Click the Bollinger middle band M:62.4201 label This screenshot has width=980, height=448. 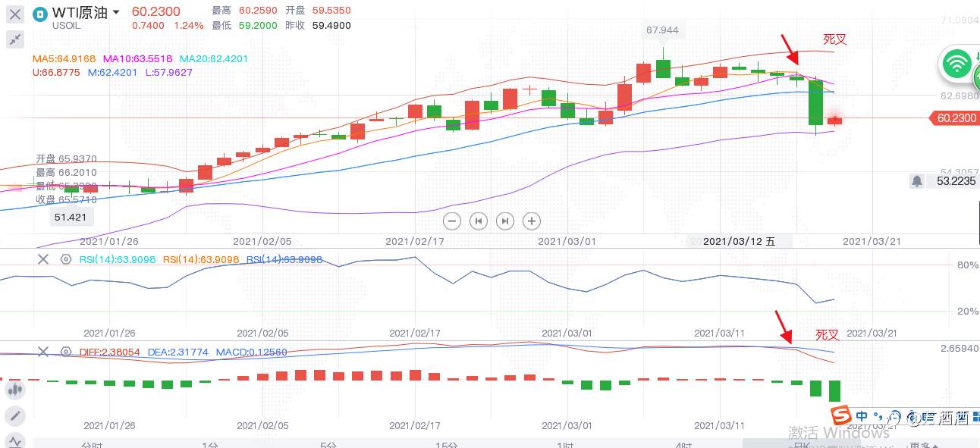[113, 73]
